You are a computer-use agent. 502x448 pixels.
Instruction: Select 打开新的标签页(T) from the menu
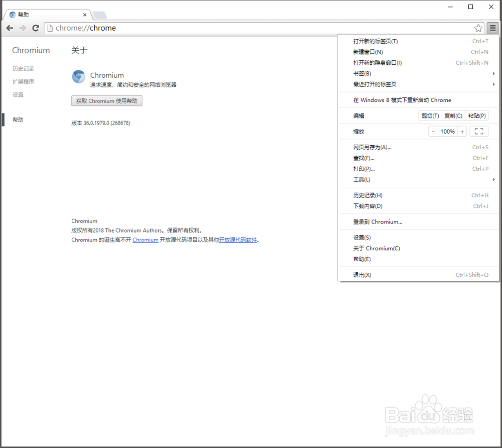[x=419, y=41]
